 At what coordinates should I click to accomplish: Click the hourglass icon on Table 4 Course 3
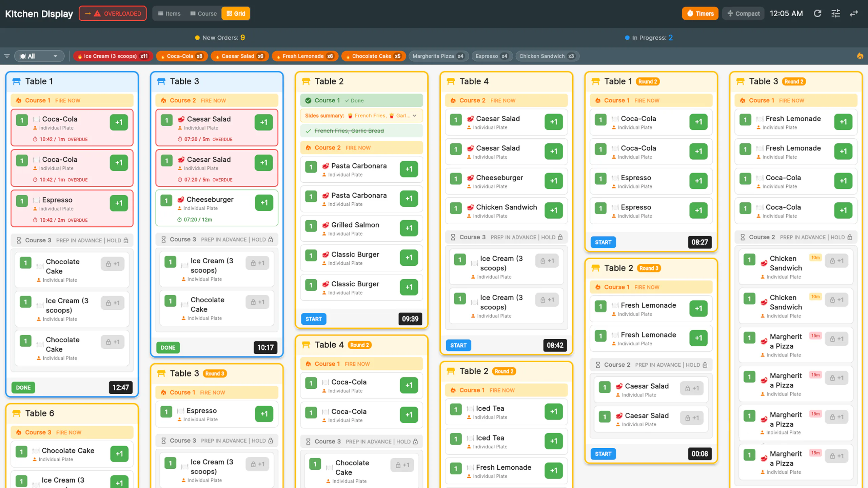[453, 237]
